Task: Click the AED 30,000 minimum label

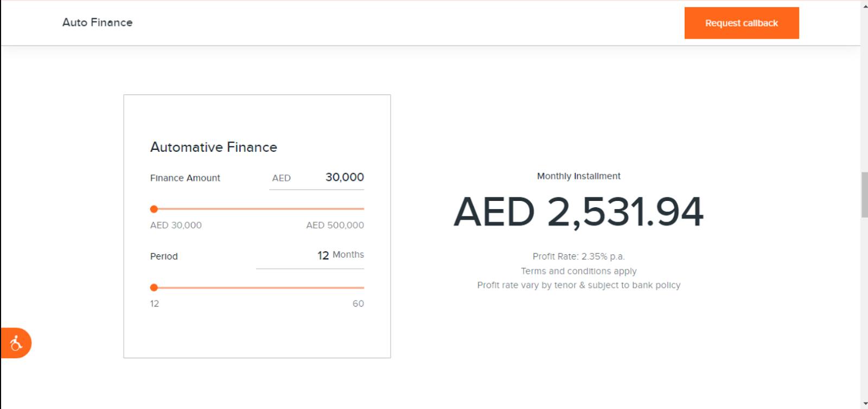Action: click(x=176, y=225)
